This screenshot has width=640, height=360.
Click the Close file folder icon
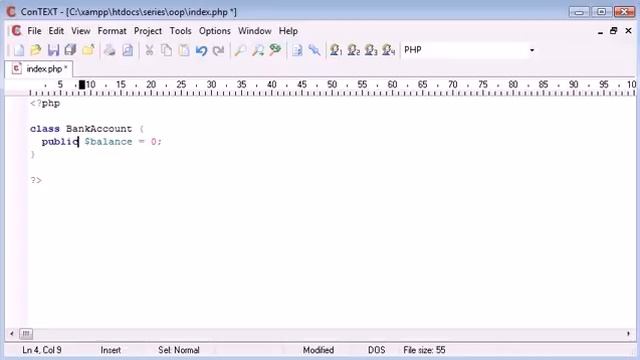[88, 50]
